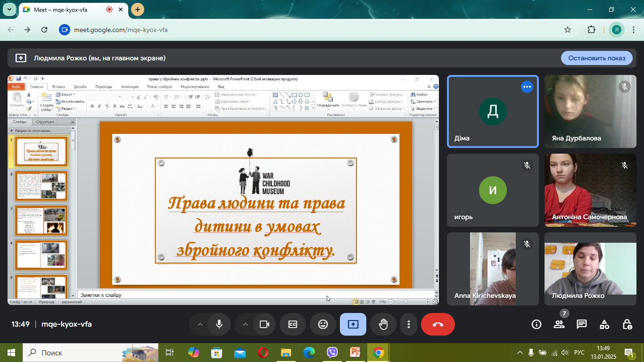Select slide 2 thumbnail
This screenshot has height=362, width=644.
pyautogui.click(x=41, y=186)
